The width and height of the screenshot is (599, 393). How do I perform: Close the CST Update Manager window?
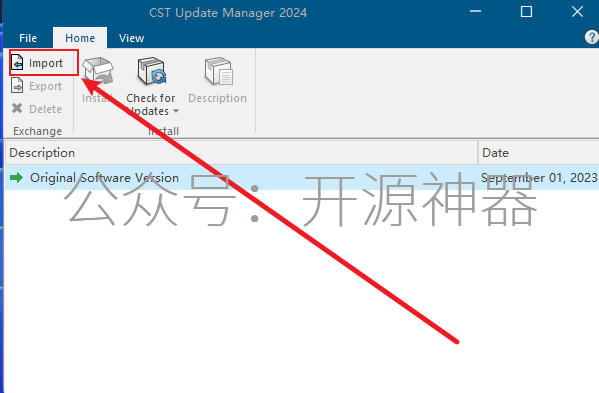coord(578,12)
